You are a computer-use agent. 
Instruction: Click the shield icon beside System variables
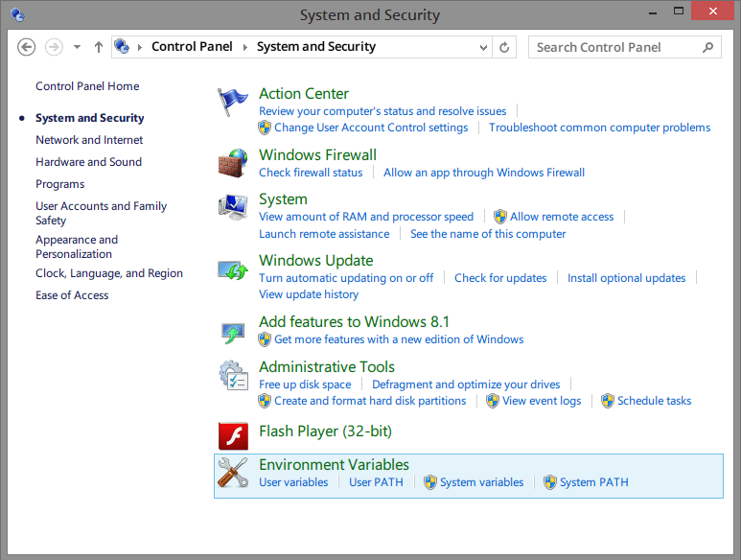point(430,482)
